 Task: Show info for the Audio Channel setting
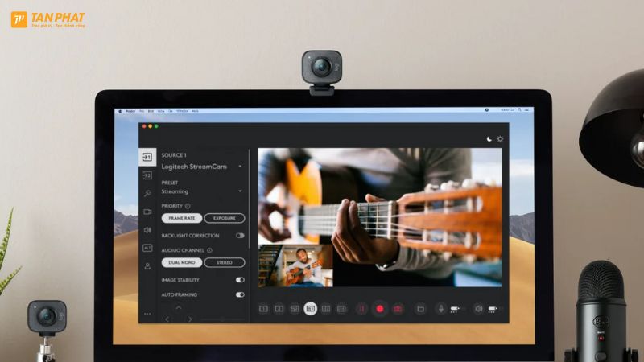tap(209, 250)
